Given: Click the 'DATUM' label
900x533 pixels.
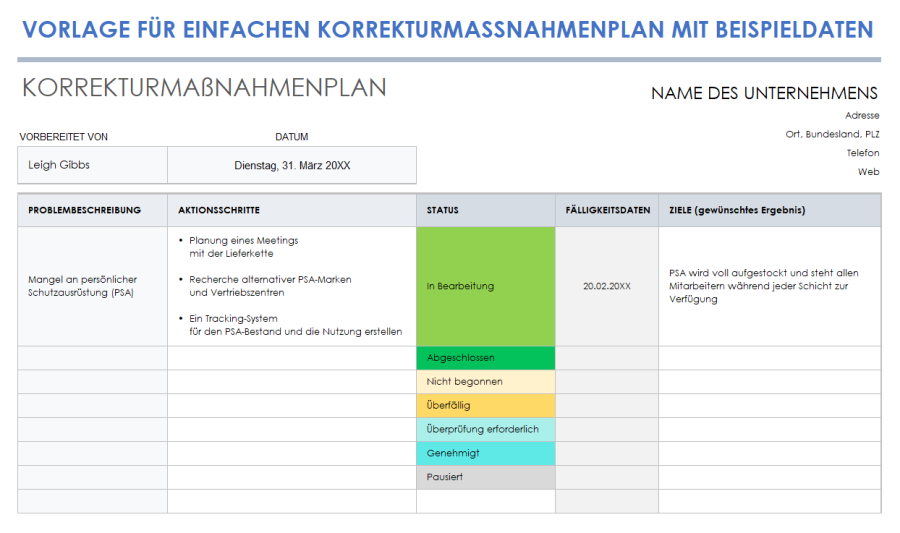Looking at the screenshot, I should (x=292, y=137).
